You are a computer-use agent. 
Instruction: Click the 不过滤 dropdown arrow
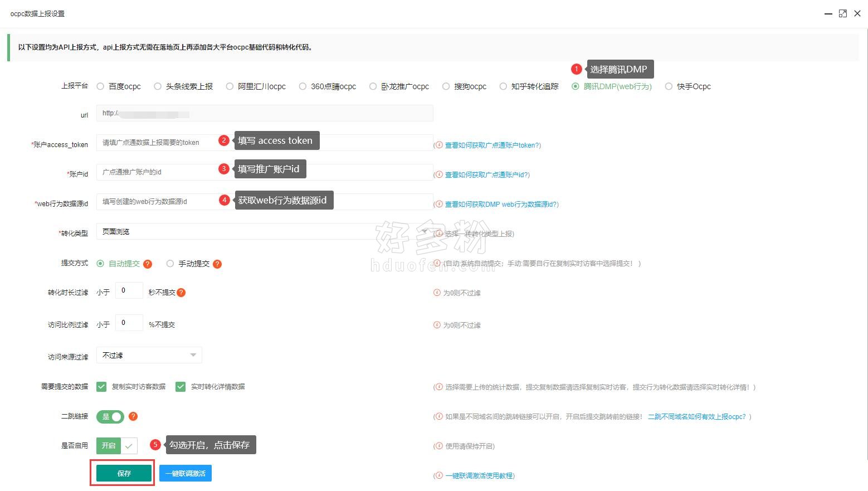(x=193, y=355)
